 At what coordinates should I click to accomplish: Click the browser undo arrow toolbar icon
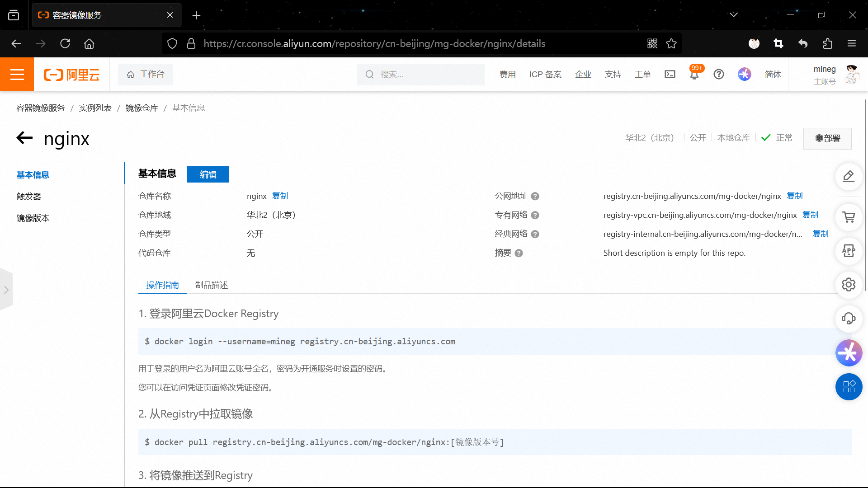point(803,43)
